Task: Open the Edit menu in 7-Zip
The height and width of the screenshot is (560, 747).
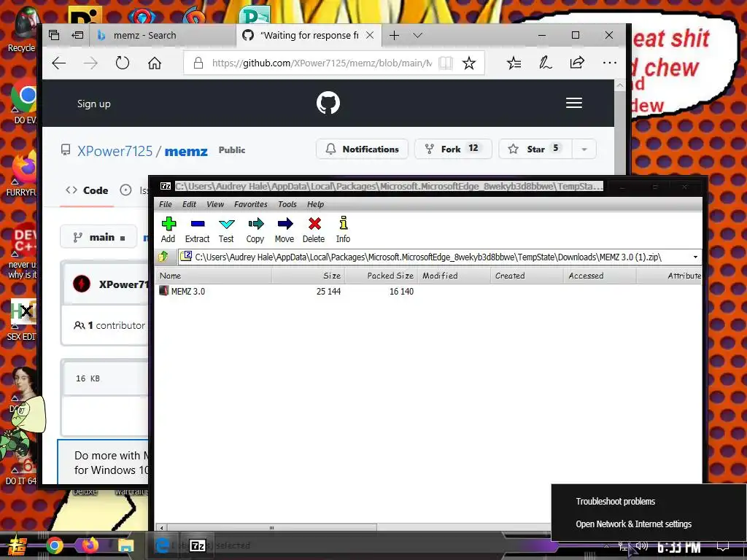Action: pyautogui.click(x=189, y=204)
